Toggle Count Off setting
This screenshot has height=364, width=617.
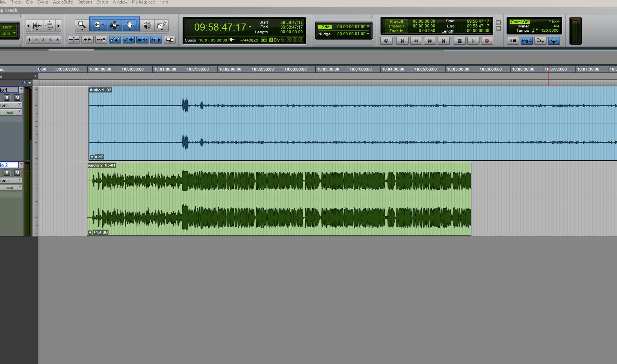[x=519, y=22]
